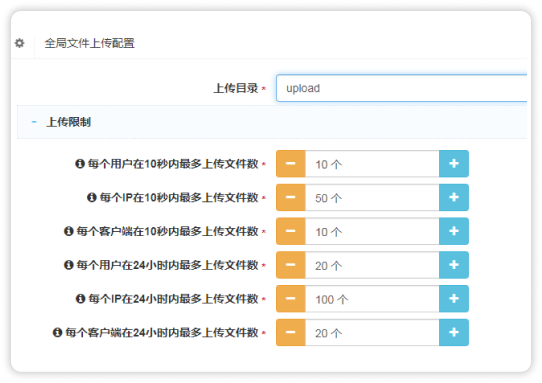Click info icon beside 每个用户在24小时内最多上传文件数
542x383 pixels.
tap(69, 265)
